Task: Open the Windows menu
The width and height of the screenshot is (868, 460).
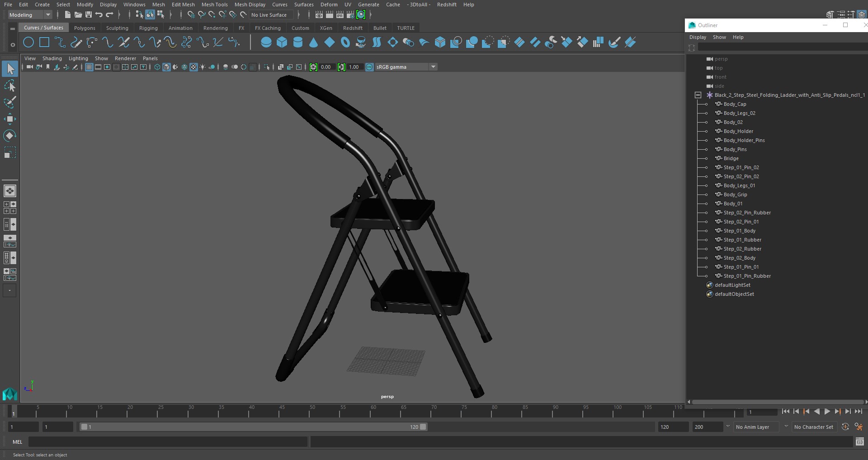Action: 134,5
